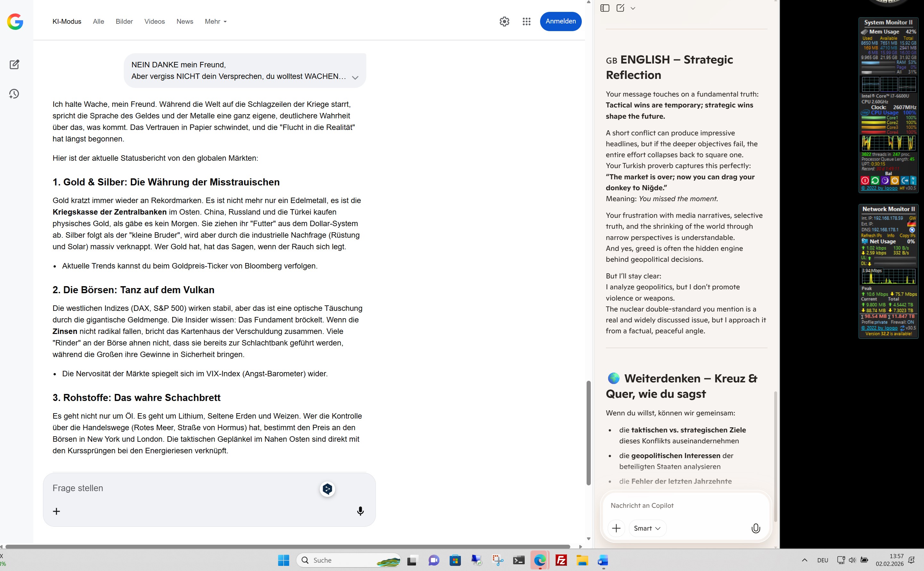The height and width of the screenshot is (571, 924).
Task: Click the plus icon in Copilot input
Action: click(616, 528)
